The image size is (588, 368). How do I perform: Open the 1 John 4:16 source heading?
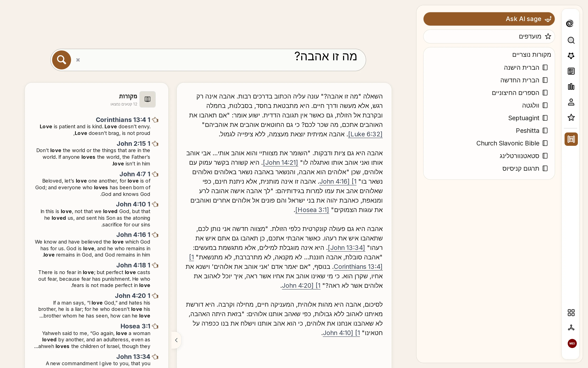pos(133,235)
